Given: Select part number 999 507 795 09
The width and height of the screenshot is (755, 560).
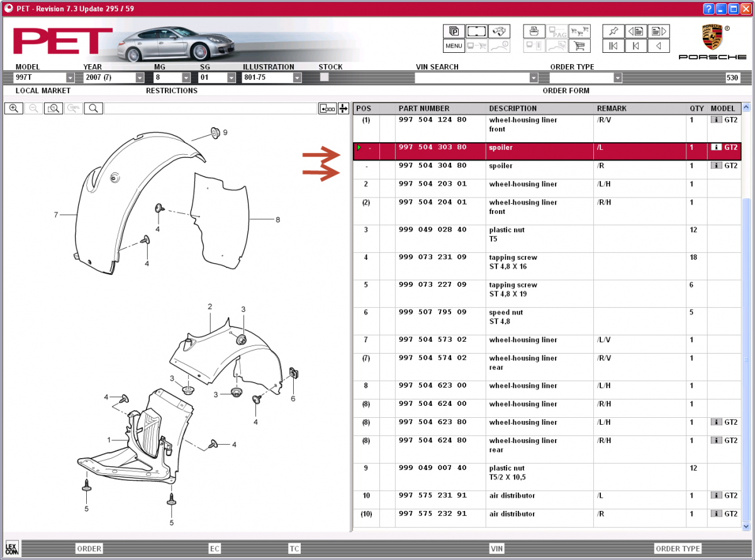Looking at the screenshot, I should click(433, 312).
